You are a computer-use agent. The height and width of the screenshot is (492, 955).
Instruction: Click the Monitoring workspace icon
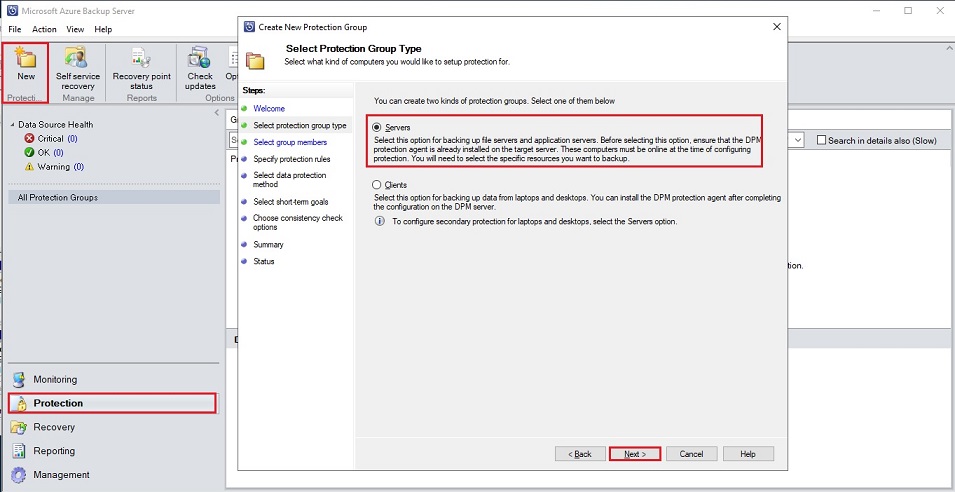pyautogui.click(x=19, y=379)
